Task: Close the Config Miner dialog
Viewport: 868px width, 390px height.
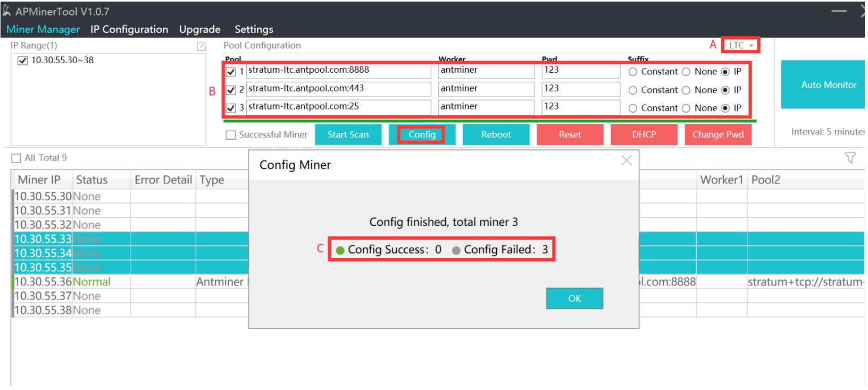Action: (627, 160)
